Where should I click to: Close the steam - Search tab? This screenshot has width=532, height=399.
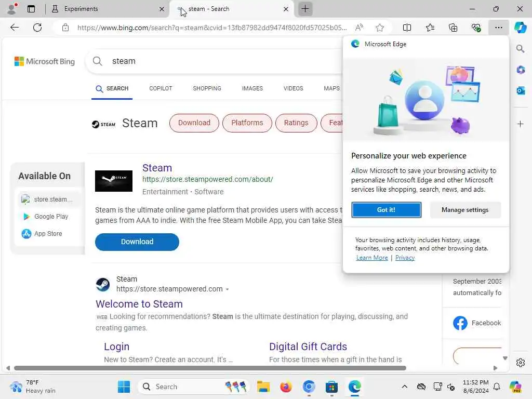tap(286, 9)
